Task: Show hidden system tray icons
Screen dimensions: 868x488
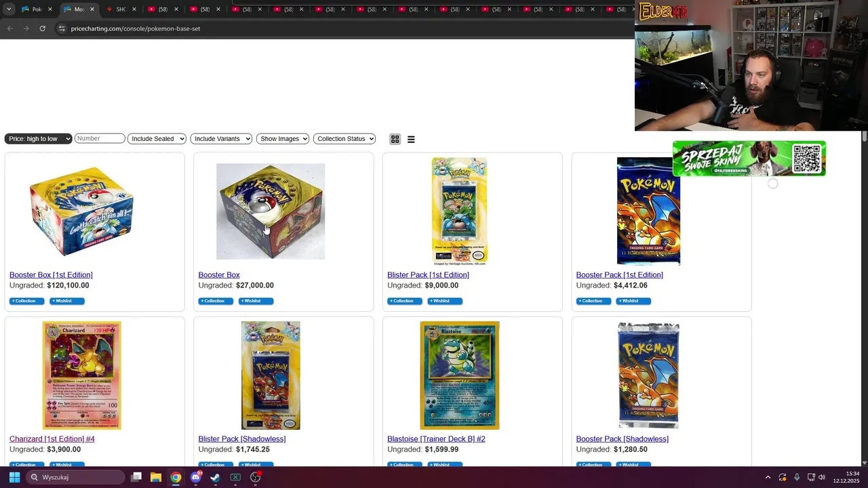Action: point(768,477)
